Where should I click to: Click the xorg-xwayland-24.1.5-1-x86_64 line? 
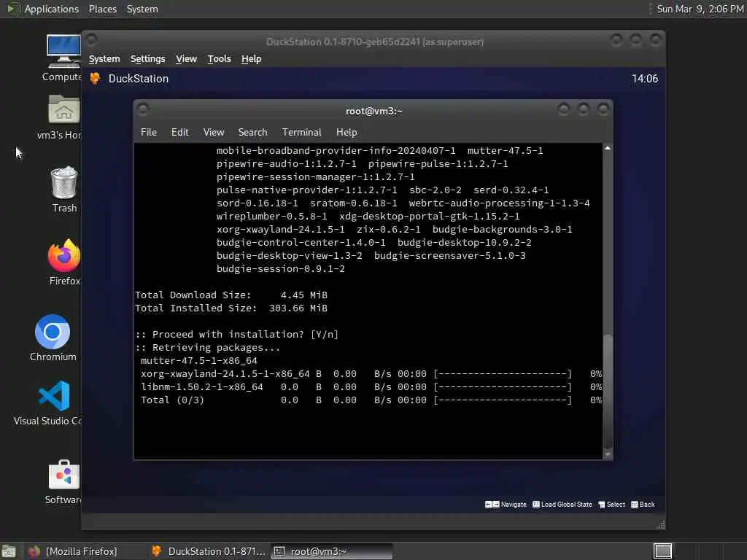[x=371, y=374]
